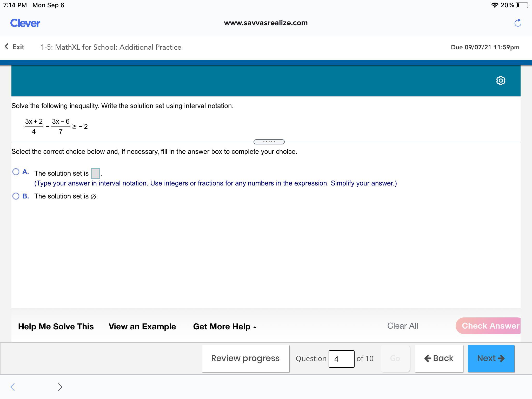Click the Exit chevron icon
The image size is (532, 399).
(x=7, y=47)
